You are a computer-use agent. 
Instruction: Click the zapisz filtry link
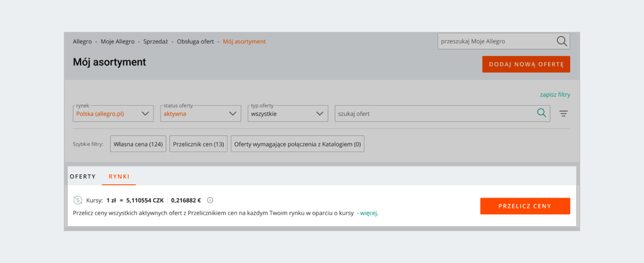click(555, 94)
